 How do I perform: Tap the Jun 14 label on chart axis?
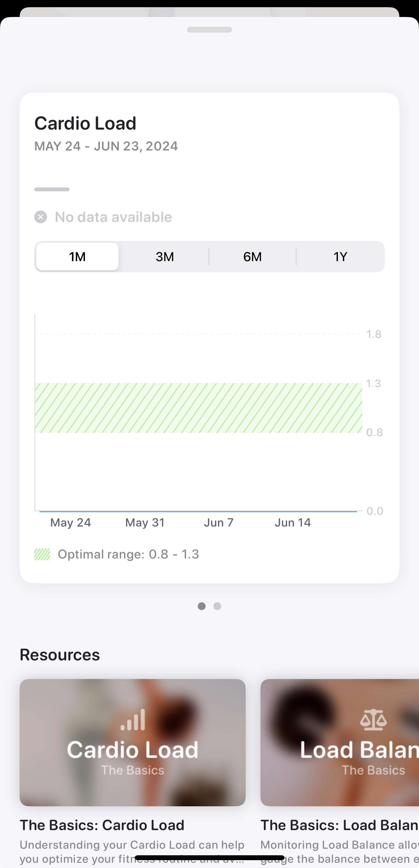(x=293, y=523)
